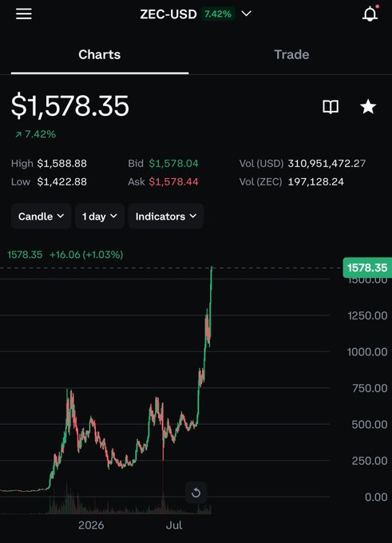The width and height of the screenshot is (392, 543).
Task: Click the +16.06 (+1.03%) chart legend
Action: coord(86,255)
